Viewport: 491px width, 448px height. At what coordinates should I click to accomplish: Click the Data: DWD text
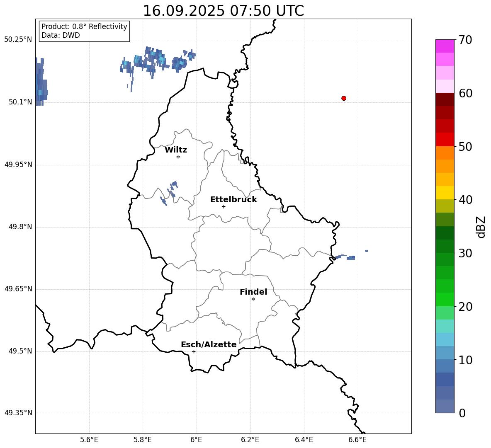61,35
